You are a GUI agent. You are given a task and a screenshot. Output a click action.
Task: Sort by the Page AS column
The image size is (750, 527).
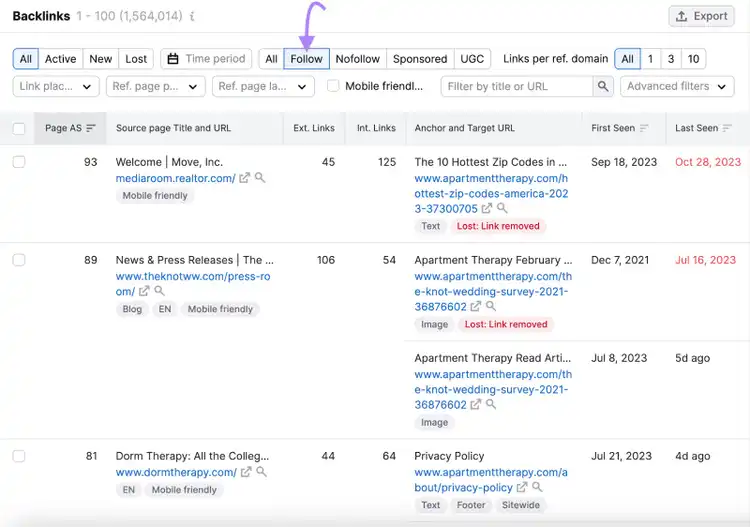pyautogui.click(x=70, y=128)
